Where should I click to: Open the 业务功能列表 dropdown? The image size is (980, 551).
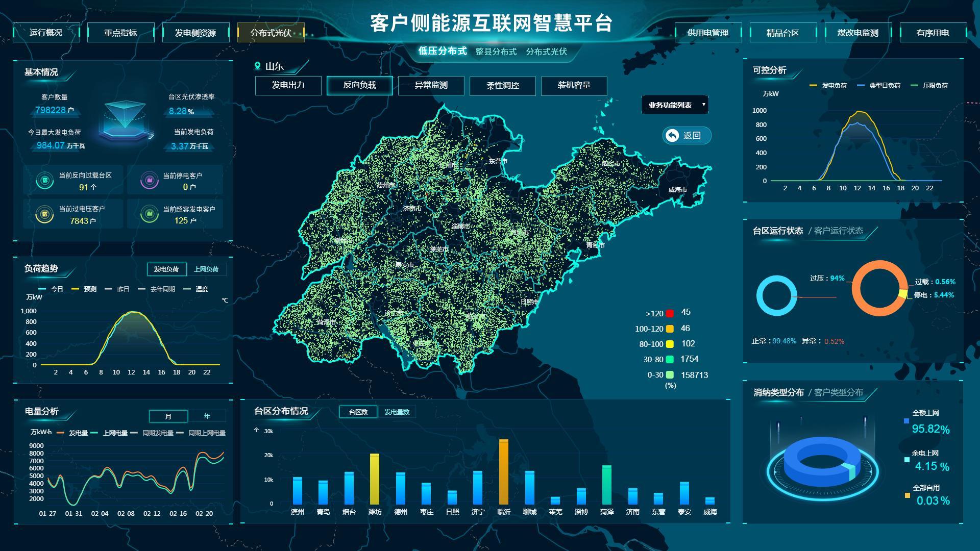click(x=675, y=105)
